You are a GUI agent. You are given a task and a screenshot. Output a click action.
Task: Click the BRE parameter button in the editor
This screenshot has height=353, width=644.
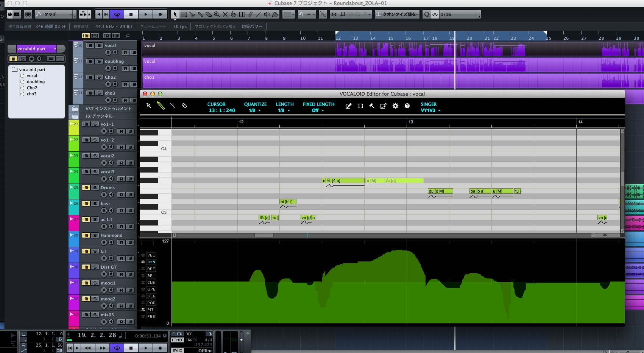151,269
